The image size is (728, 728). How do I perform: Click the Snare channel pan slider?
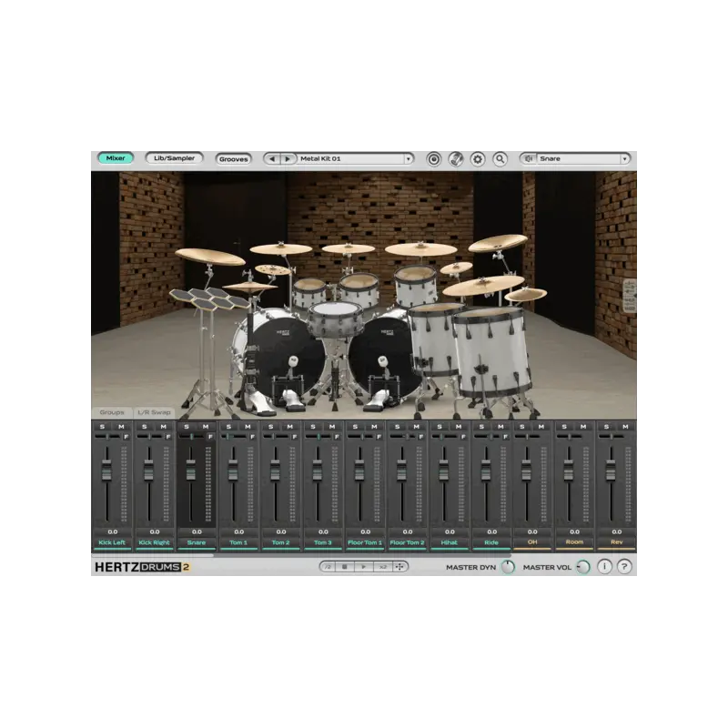pos(192,437)
